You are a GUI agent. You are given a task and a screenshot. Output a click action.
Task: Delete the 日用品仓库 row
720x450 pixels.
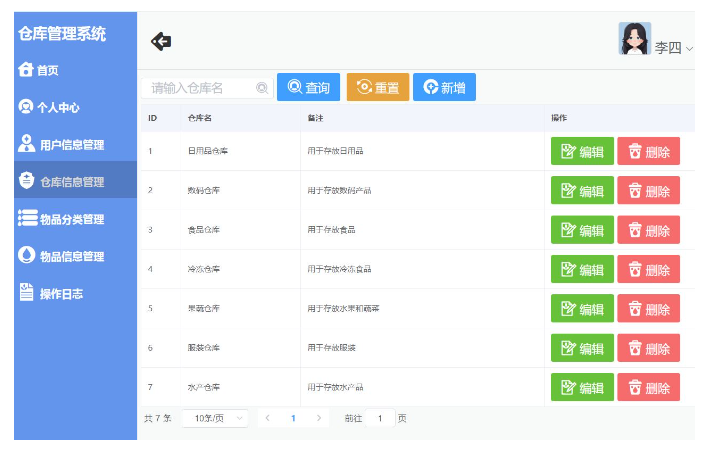[x=648, y=151]
